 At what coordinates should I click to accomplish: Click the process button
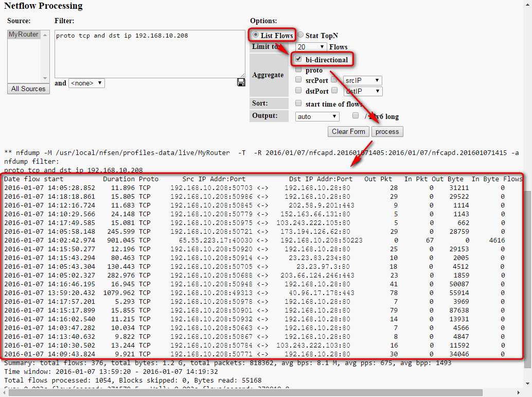point(387,131)
